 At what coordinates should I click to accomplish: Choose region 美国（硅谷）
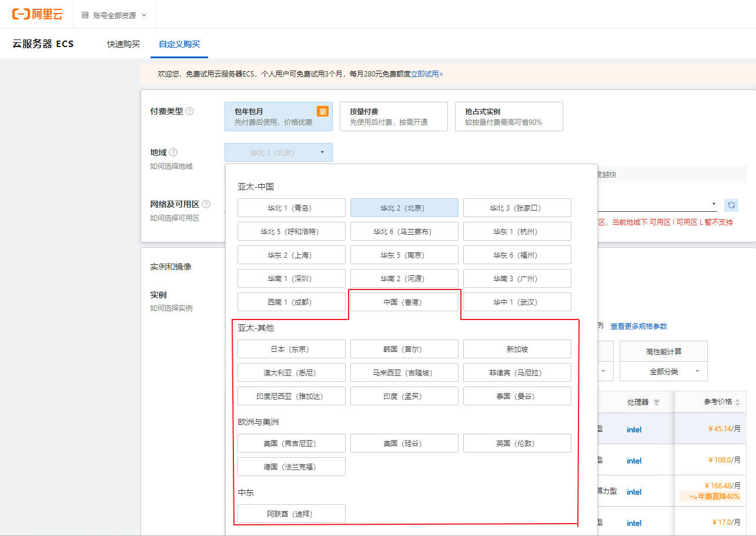coord(404,443)
